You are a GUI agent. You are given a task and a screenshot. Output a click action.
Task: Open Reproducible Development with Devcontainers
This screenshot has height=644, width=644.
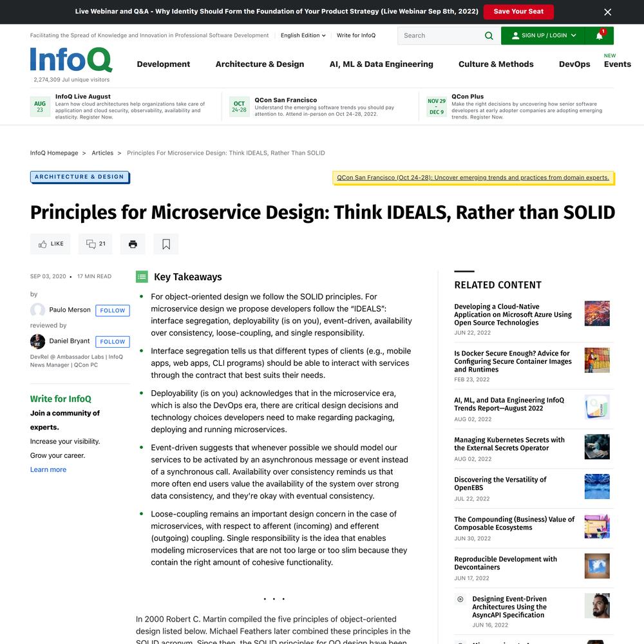click(x=506, y=563)
